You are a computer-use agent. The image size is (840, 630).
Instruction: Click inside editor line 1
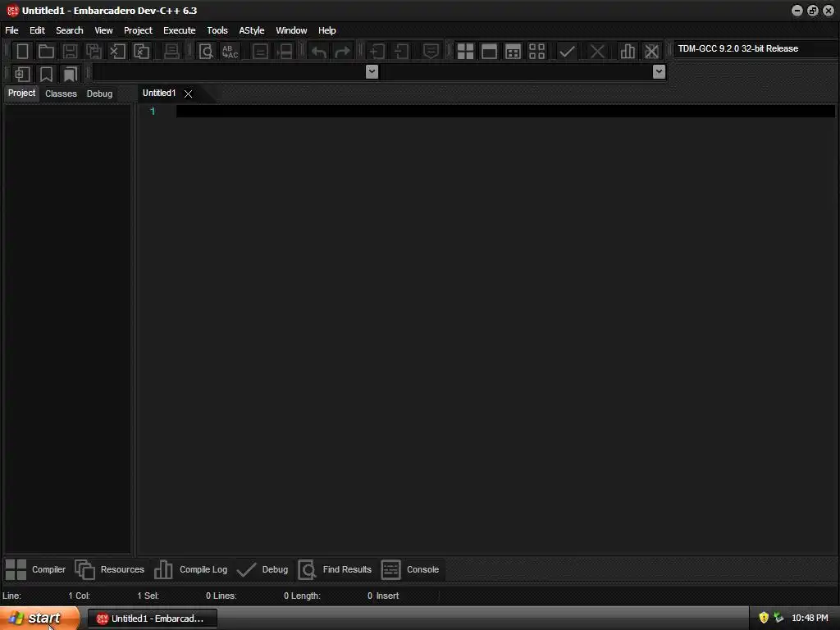[505, 112]
